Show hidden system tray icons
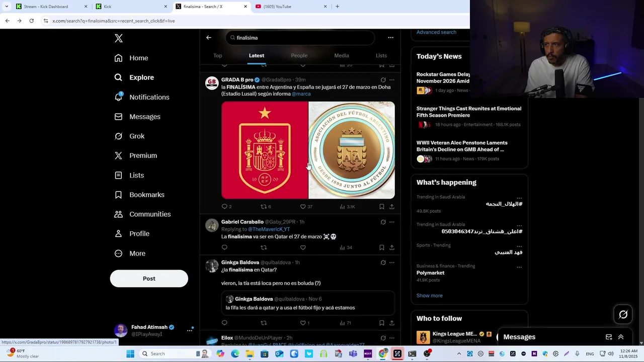 coord(459,353)
